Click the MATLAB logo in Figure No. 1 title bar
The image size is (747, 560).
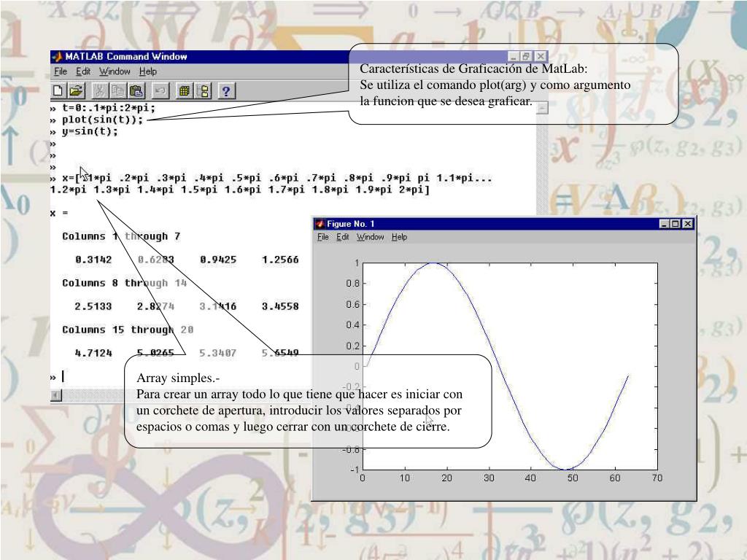point(320,224)
